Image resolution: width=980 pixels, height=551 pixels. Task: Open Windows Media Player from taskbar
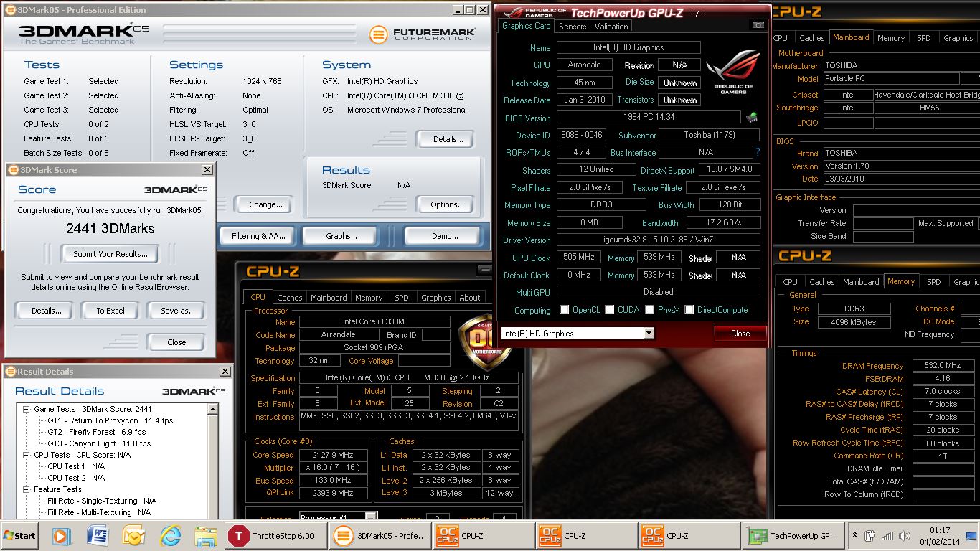(60, 535)
